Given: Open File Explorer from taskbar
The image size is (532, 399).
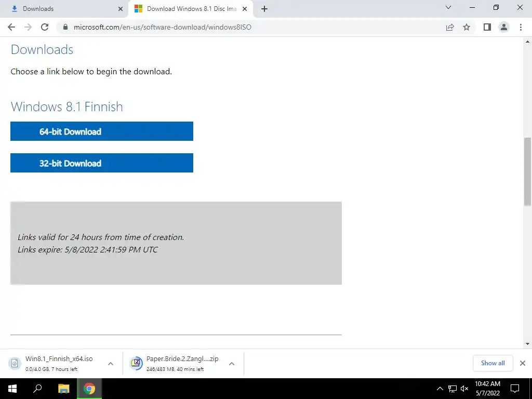Looking at the screenshot, I should click(63, 389).
